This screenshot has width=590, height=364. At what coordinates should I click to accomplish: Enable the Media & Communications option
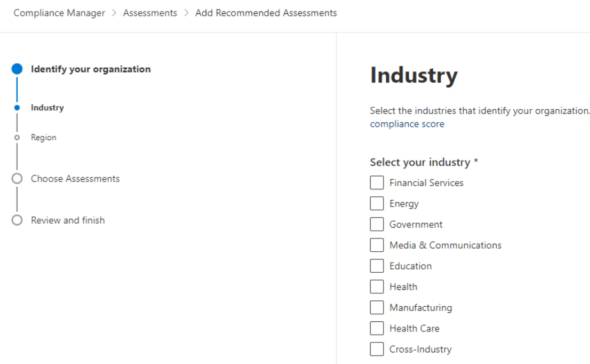coord(377,245)
